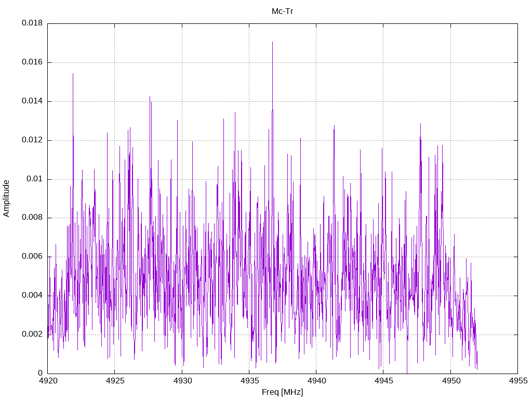Click the peak tip near 4922 MHz
Screen dimensions: 532x399
[73, 74]
